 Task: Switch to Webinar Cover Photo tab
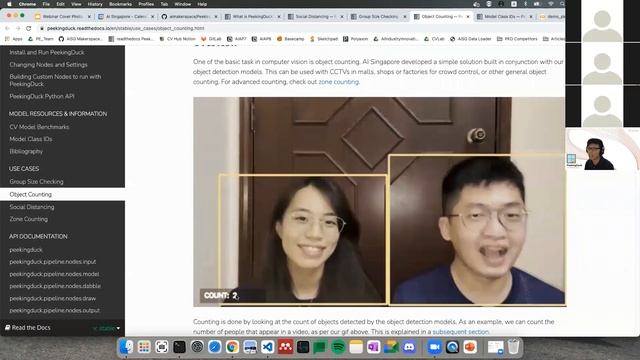click(62, 17)
